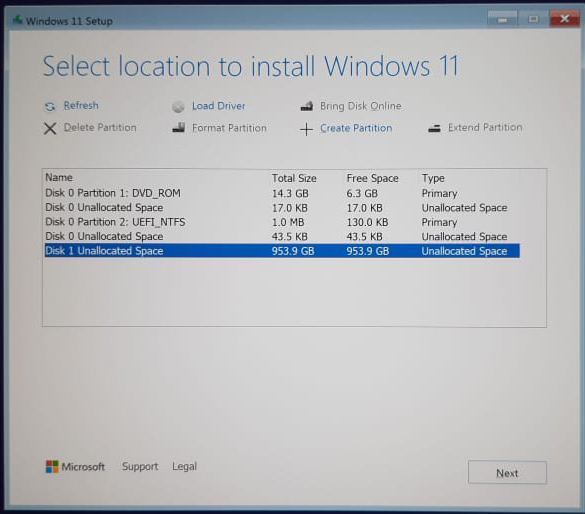Click the Format Partition icon
This screenshot has width=585, height=514.
click(179, 128)
